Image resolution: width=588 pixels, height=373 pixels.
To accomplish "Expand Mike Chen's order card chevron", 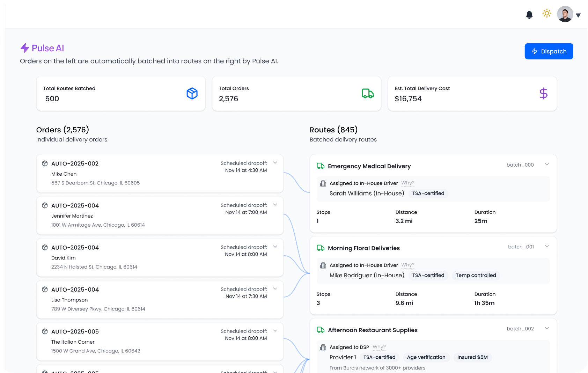I will (275, 163).
